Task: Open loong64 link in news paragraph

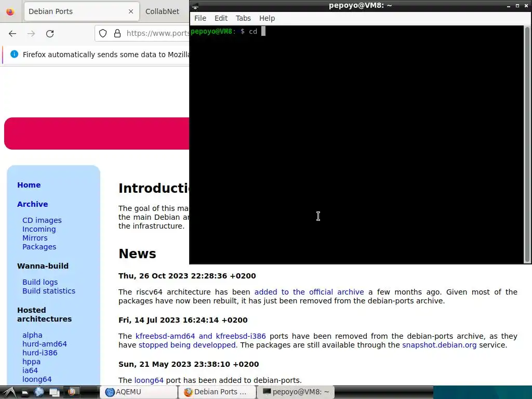Action: pyautogui.click(x=149, y=380)
